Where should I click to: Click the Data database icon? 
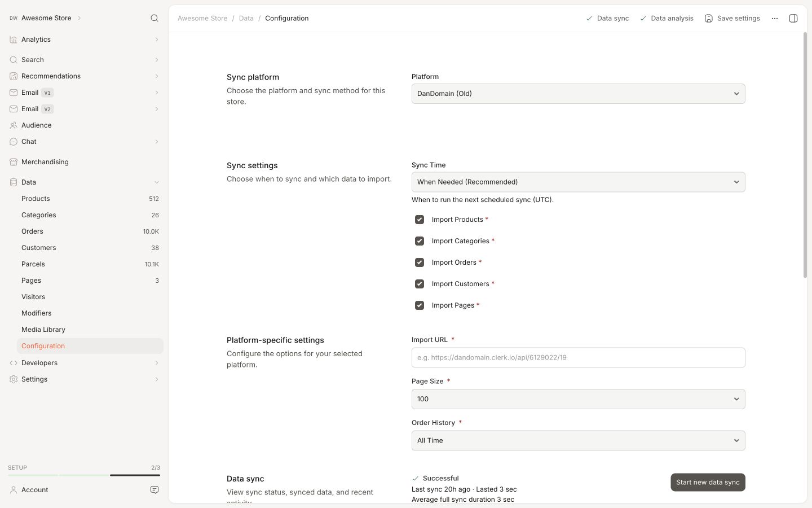14,182
